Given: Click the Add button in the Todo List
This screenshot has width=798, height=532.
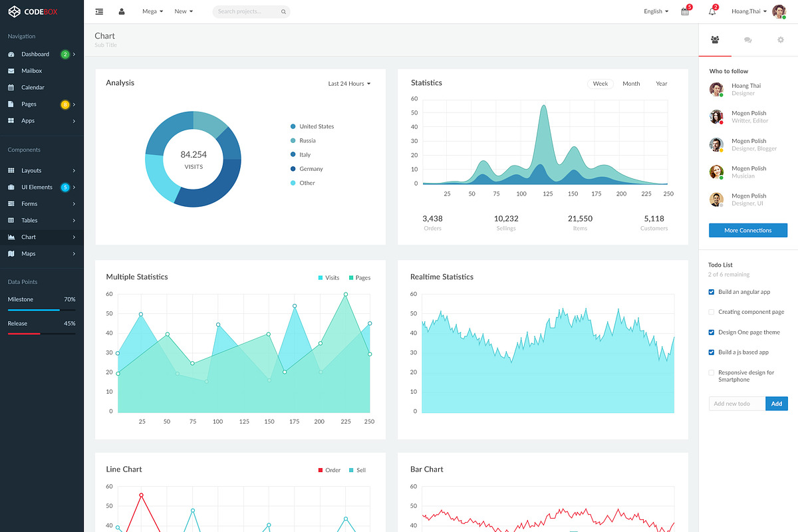Looking at the screenshot, I should pyautogui.click(x=776, y=403).
